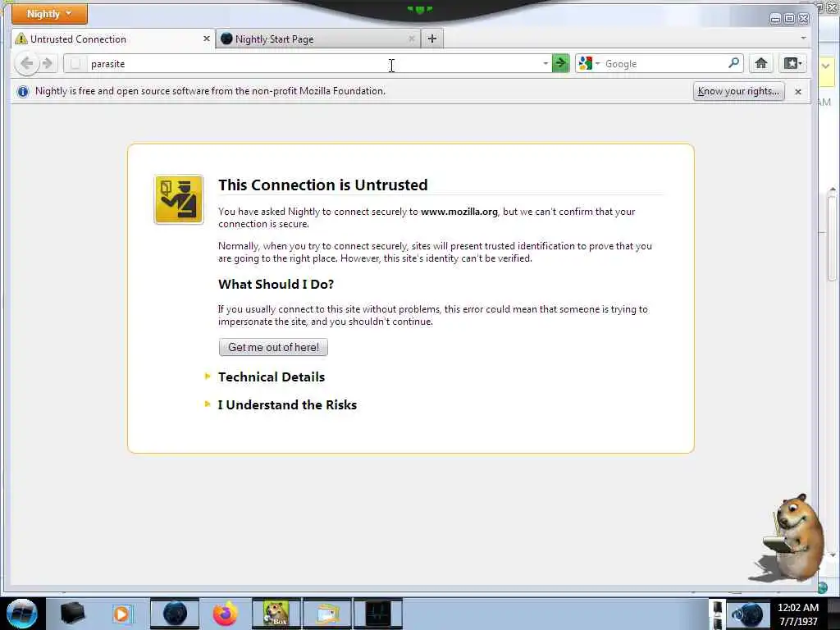Open the file explorer taskbar icon
The image size is (840, 630).
click(327, 614)
